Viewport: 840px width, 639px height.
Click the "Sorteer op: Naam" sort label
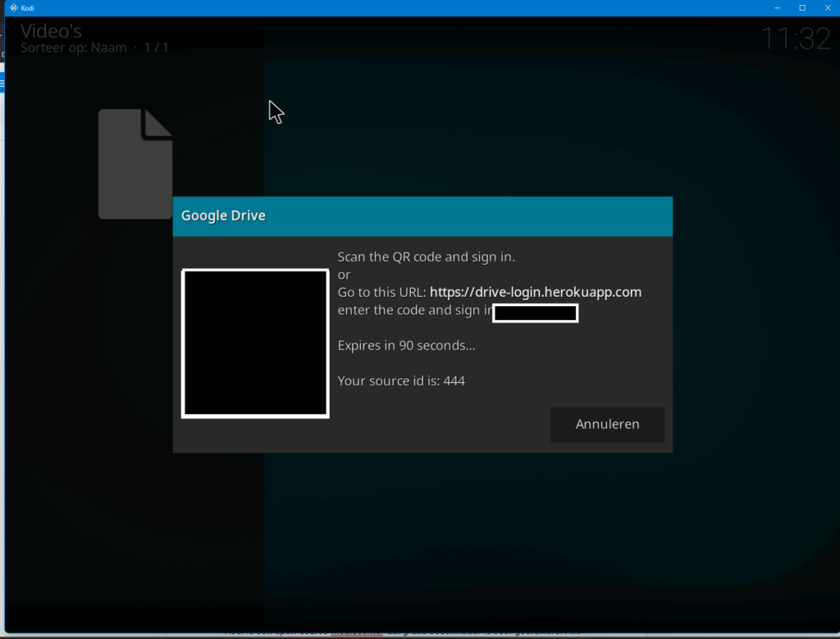[74, 48]
